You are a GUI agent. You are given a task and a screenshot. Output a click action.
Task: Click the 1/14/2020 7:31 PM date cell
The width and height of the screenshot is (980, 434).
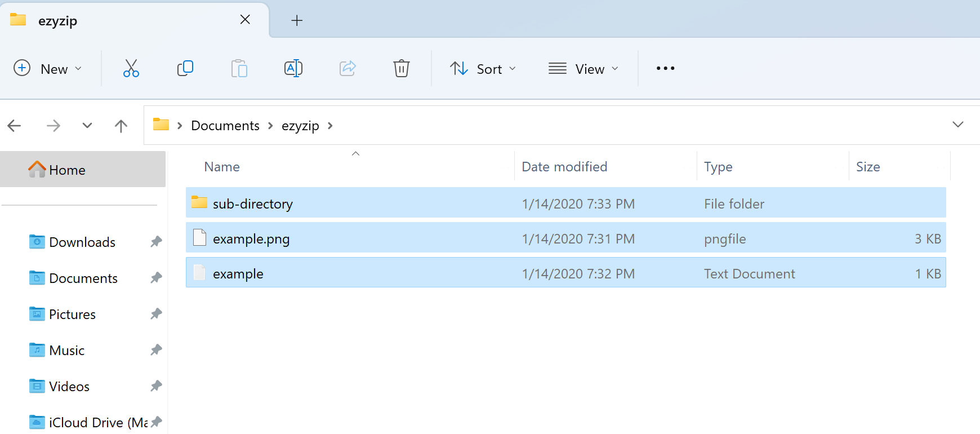(578, 239)
